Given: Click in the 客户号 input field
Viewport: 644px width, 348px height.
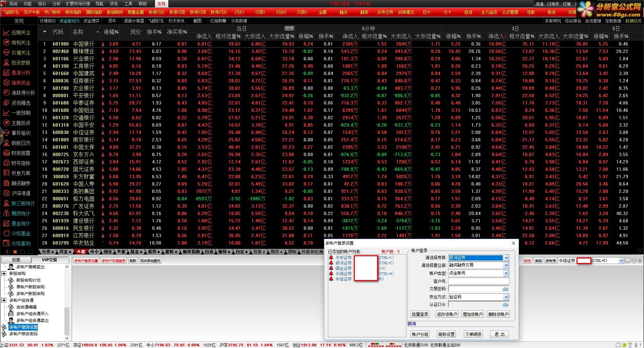Looking at the screenshot, I should click(479, 281).
